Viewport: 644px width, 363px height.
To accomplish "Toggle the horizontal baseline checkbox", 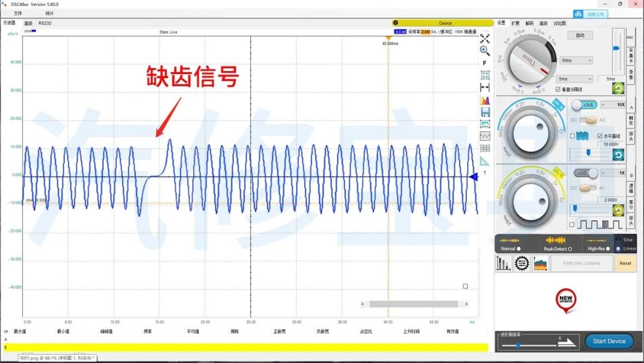I will [x=600, y=136].
